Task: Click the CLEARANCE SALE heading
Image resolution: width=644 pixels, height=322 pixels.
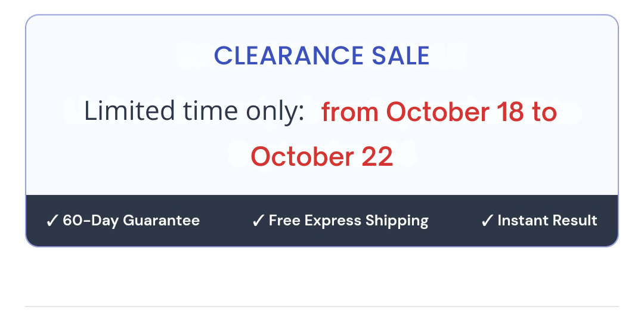Action: (x=321, y=56)
